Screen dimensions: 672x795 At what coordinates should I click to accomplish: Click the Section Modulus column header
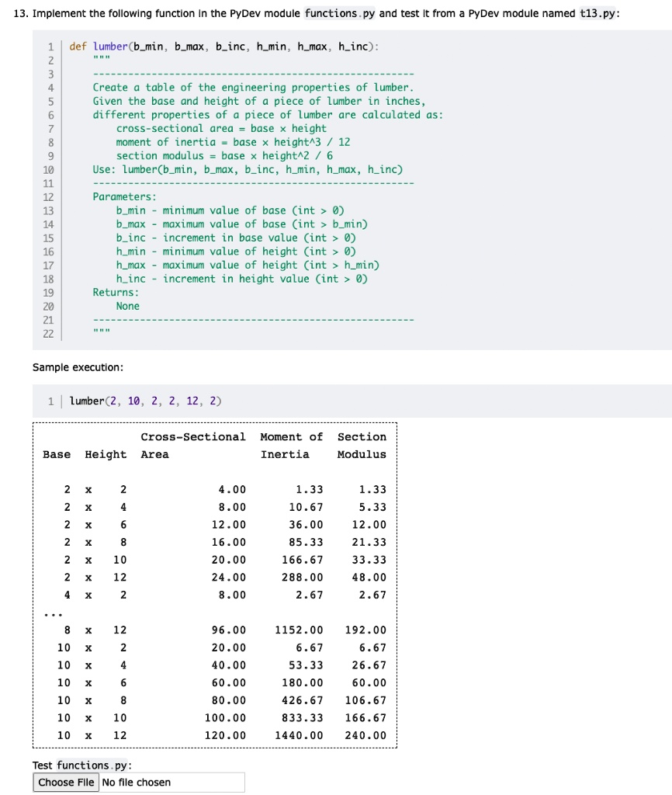point(362,446)
